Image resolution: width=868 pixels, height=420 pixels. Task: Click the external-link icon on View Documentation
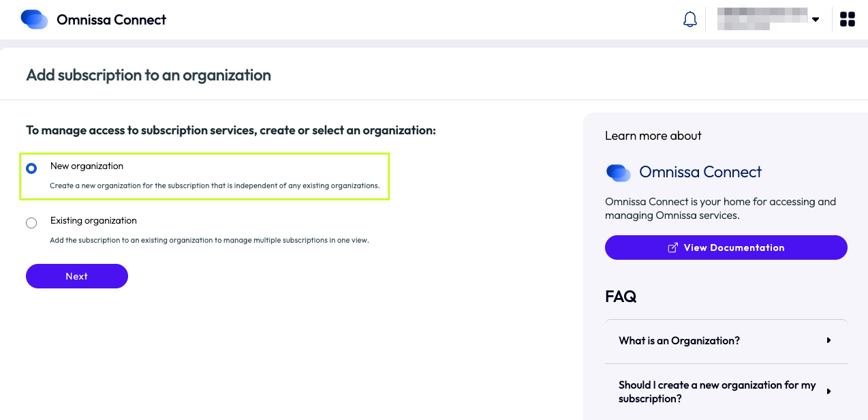click(672, 247)
